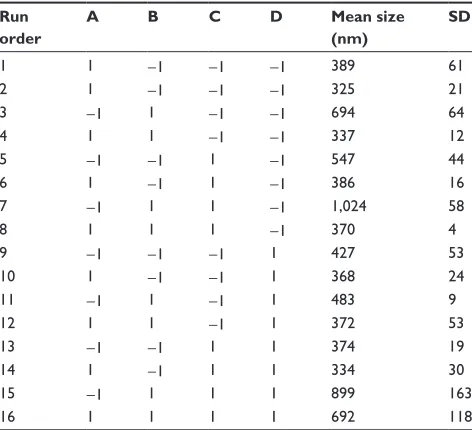This screenshot has height=430, width=472.
Task: Select column header B
Action: pos(153,16)
